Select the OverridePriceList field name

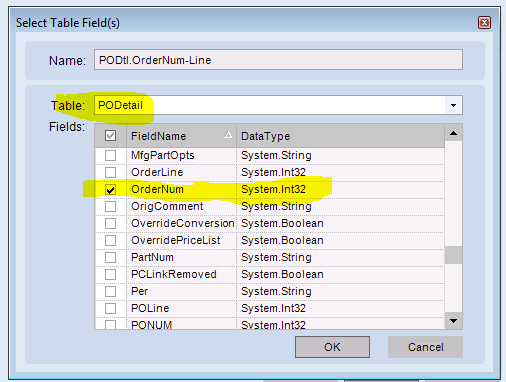click(x=176, y=240)
